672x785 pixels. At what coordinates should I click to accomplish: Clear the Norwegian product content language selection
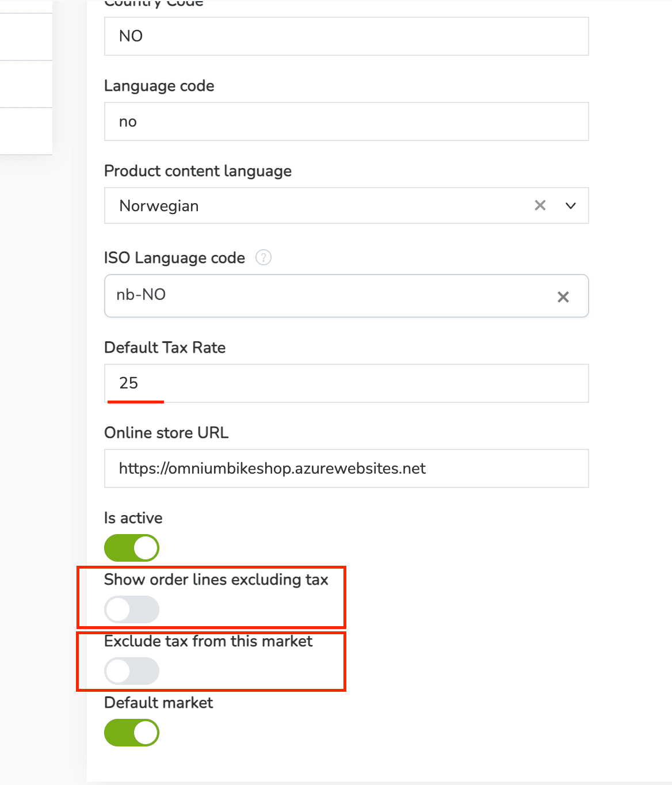point(540,205)
